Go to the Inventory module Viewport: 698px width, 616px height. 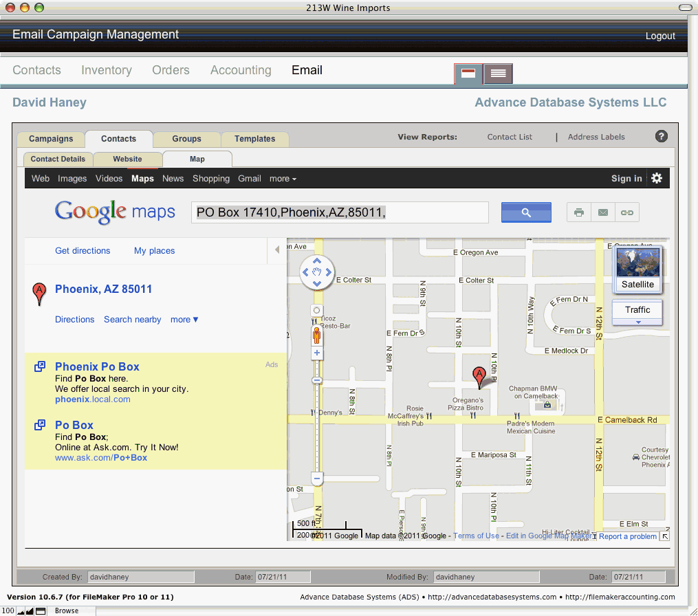pyautogui.click(x=107, y=70)
